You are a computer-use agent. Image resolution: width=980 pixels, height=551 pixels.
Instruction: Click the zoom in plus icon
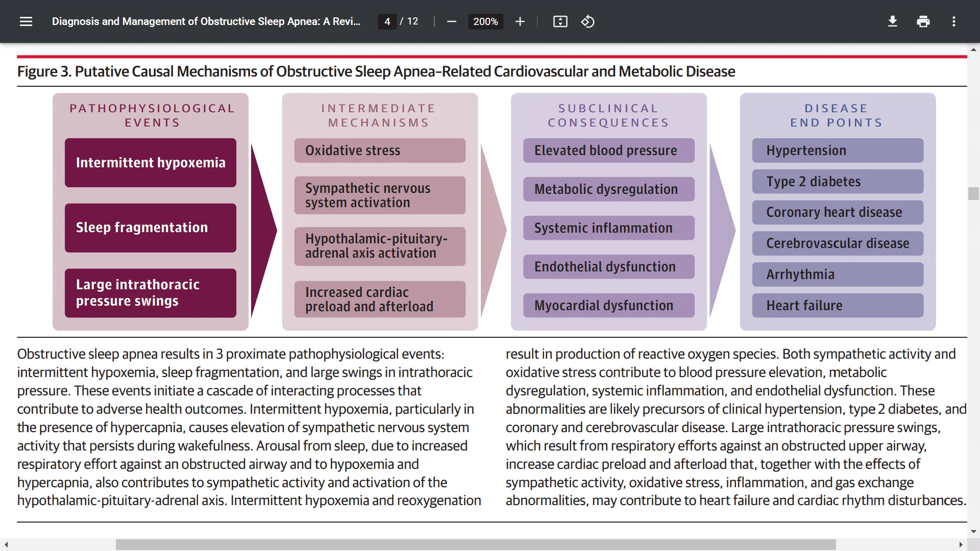click(520, 21)
